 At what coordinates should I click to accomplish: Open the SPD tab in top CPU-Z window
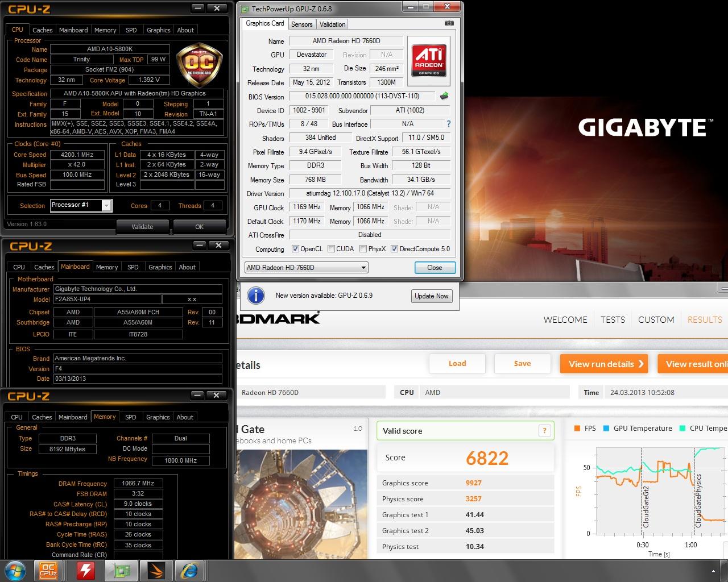point(131,30)
